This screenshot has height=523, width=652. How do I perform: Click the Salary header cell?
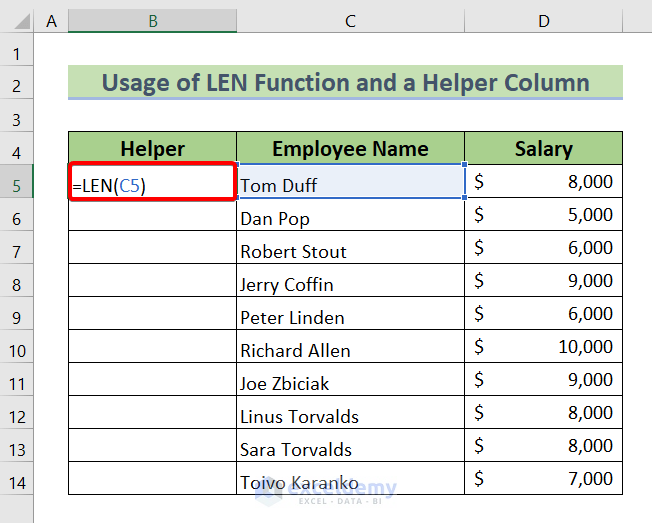tap(543, 149)
